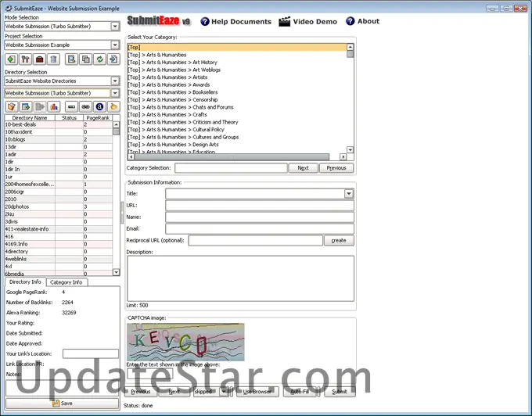The width and height of the screenshot is (532, 416).
Task: Open the bar chart statistics icon
Action: pos(54,107)
